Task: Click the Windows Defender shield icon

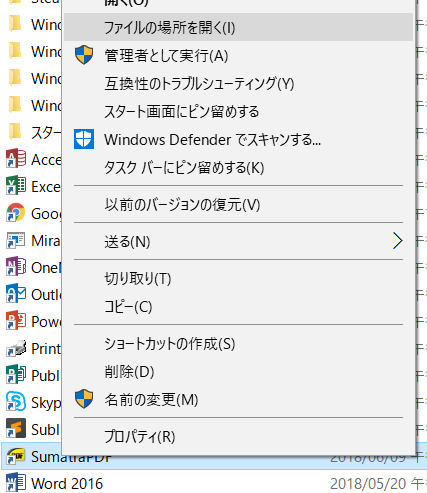Action: pyautogui.click(x=84, y=139)
